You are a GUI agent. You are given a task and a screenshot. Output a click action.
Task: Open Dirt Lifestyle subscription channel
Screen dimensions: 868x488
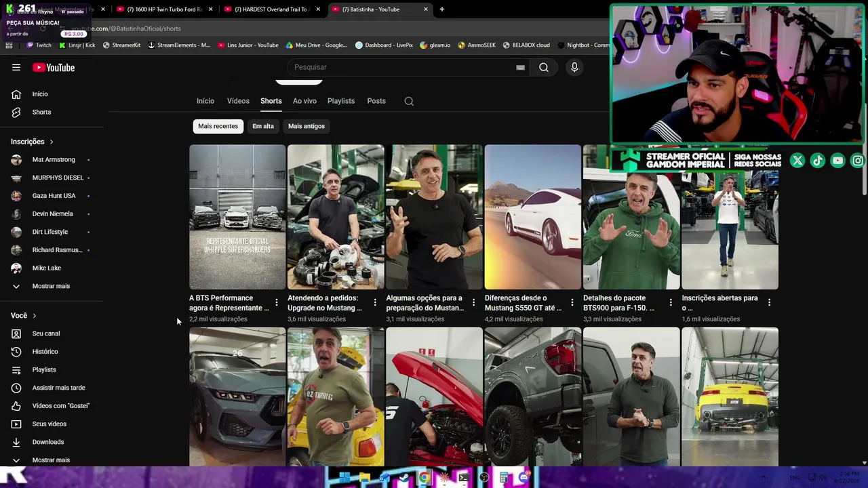click(52, 232)
